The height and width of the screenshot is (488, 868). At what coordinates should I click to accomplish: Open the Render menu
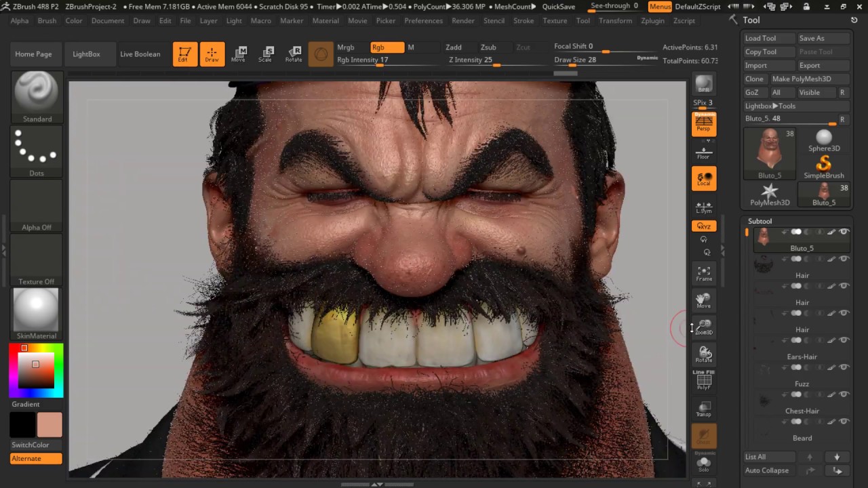[x=463, y=20]
